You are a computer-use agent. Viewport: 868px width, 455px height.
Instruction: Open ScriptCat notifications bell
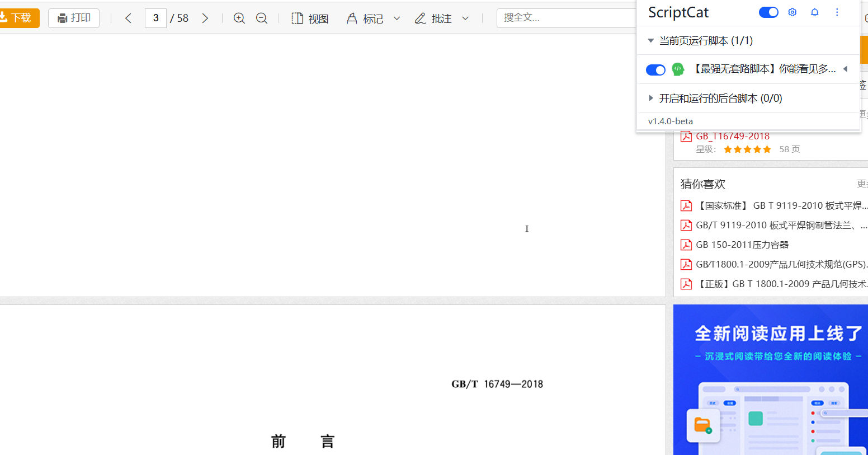point(814,12)
